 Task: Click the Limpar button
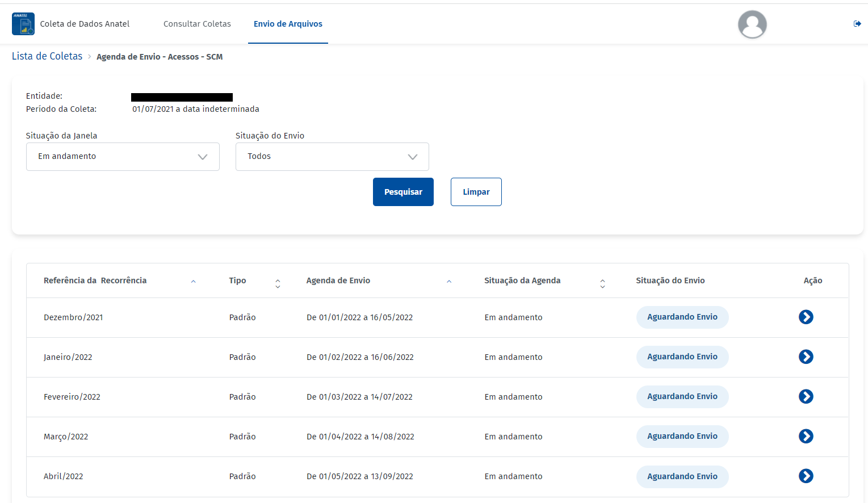point(476,192)
